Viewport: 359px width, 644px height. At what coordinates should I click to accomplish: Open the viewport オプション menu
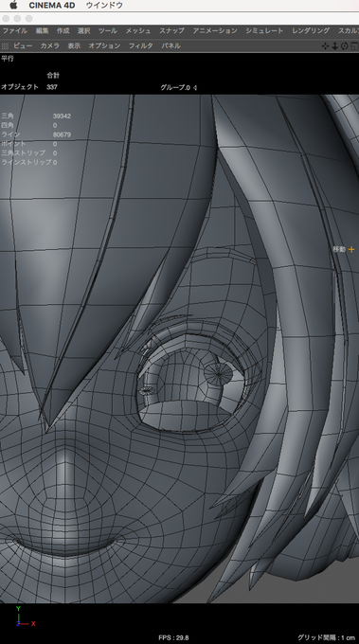pos(104,46)
